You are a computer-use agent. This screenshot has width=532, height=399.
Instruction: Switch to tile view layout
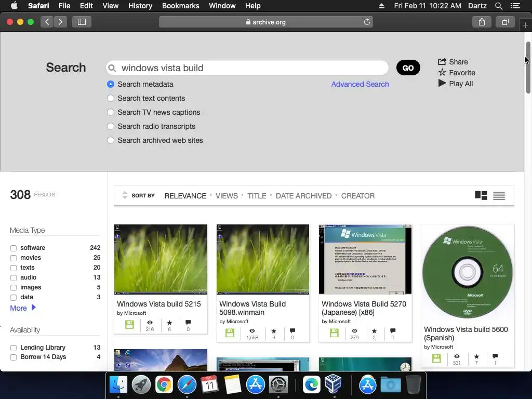pyautogui.click(x=481, y=195)
